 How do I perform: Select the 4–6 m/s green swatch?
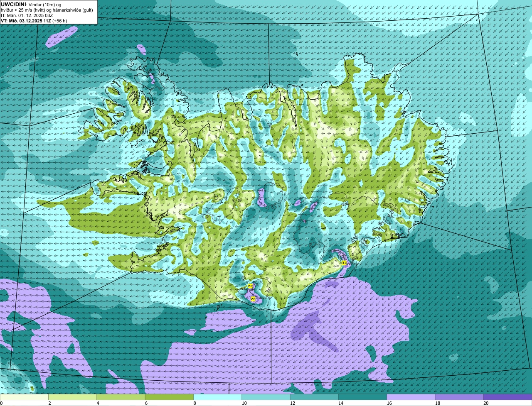coord(121,397)
